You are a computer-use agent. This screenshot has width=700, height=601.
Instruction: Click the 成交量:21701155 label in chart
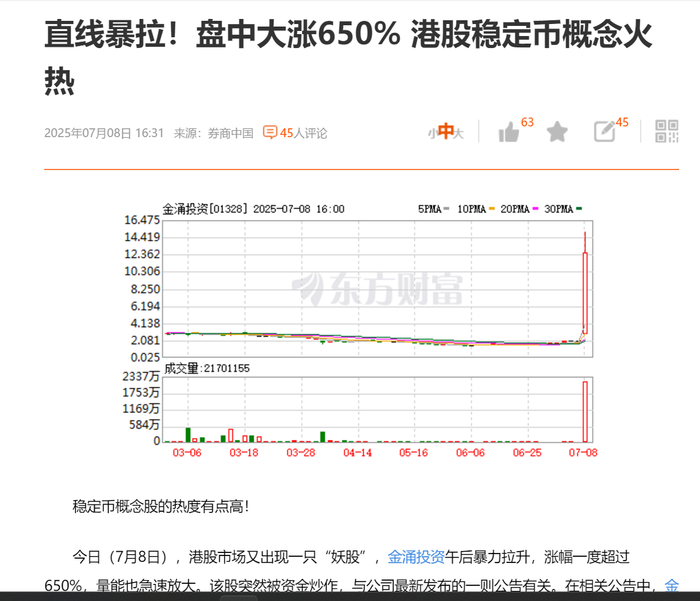coord(207,368)
